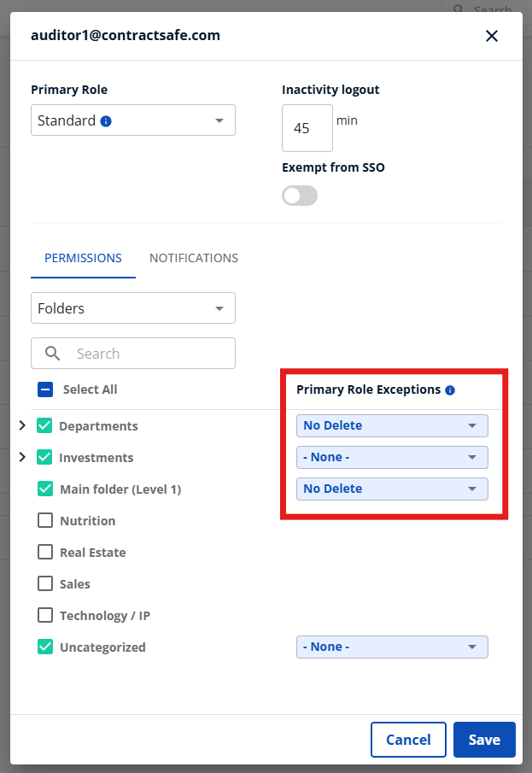532x773 pixels.
Task: Expand the Departments folder tree
Action: [x=22, y=425]
